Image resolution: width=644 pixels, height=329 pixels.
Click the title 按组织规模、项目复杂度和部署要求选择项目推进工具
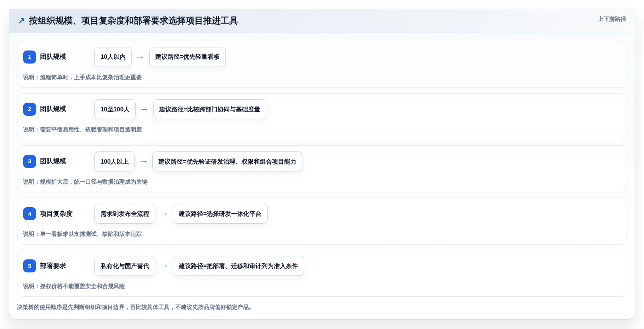(x=134, y=21)
